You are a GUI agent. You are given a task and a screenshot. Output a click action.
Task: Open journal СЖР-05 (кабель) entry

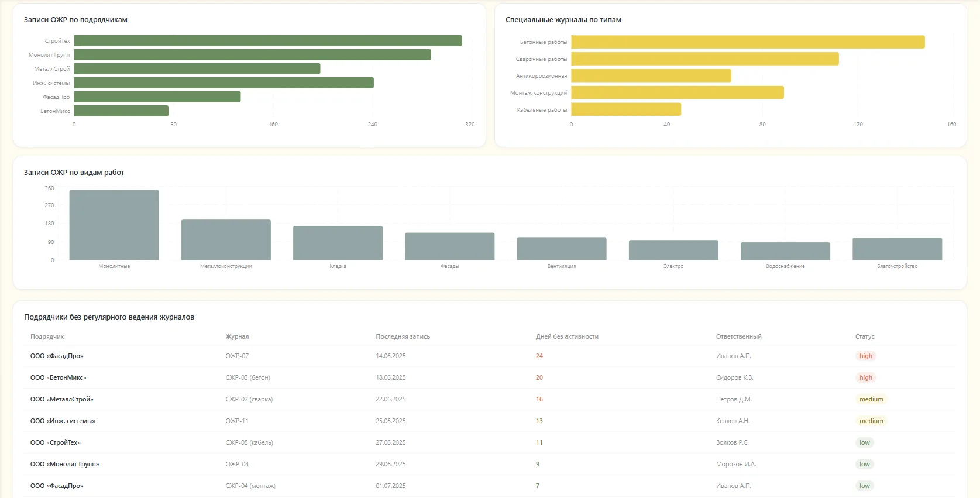pyautogui.click(x=249, y=442)
